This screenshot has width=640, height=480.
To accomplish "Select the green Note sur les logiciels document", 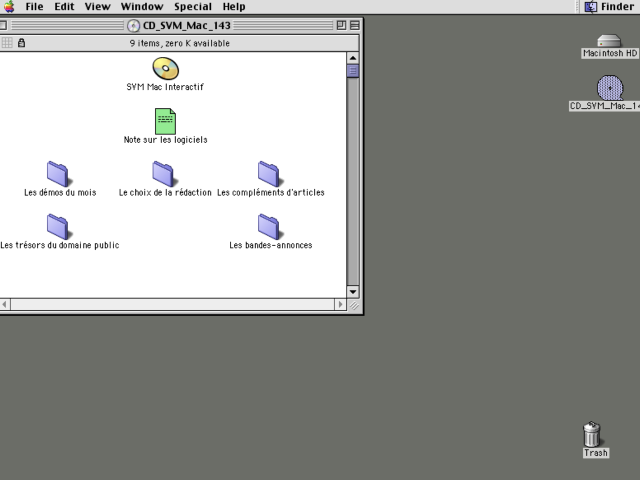I will tap(165, 121).
